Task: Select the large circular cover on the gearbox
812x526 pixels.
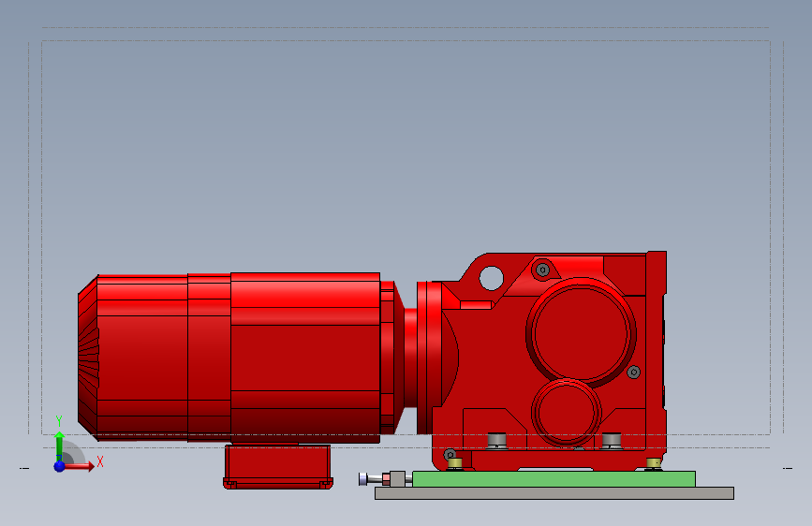Action: click(x=581, y=332)
